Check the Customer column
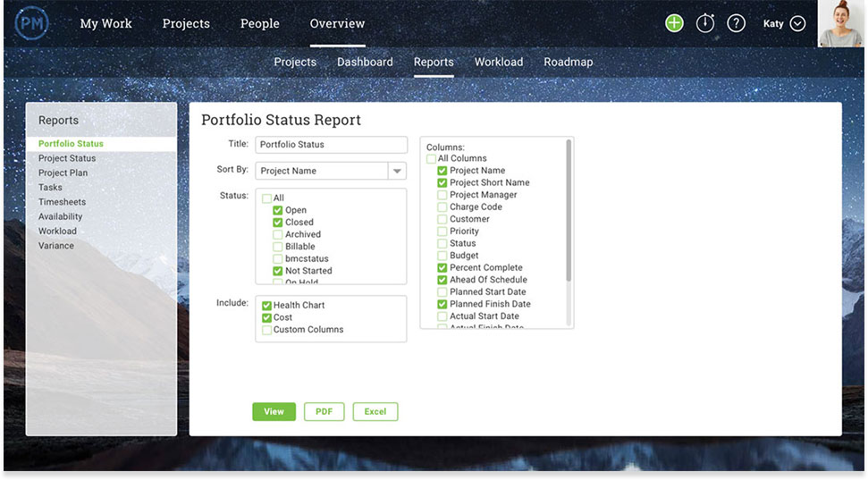Screen dimensions: 868x480 pos(442,220)
